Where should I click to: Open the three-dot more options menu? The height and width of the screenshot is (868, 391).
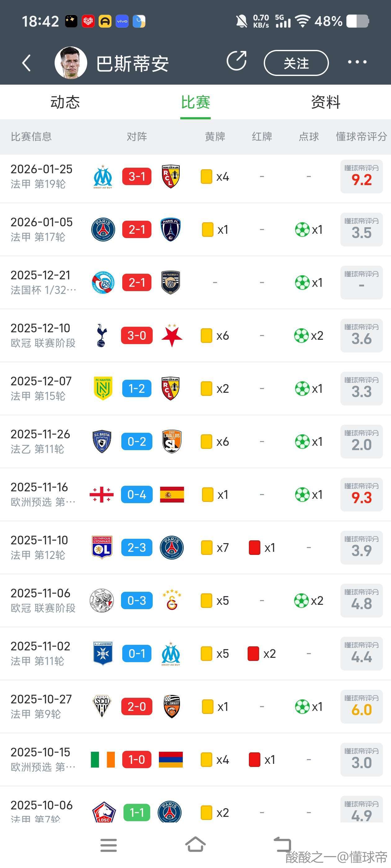tap(357, 62)
